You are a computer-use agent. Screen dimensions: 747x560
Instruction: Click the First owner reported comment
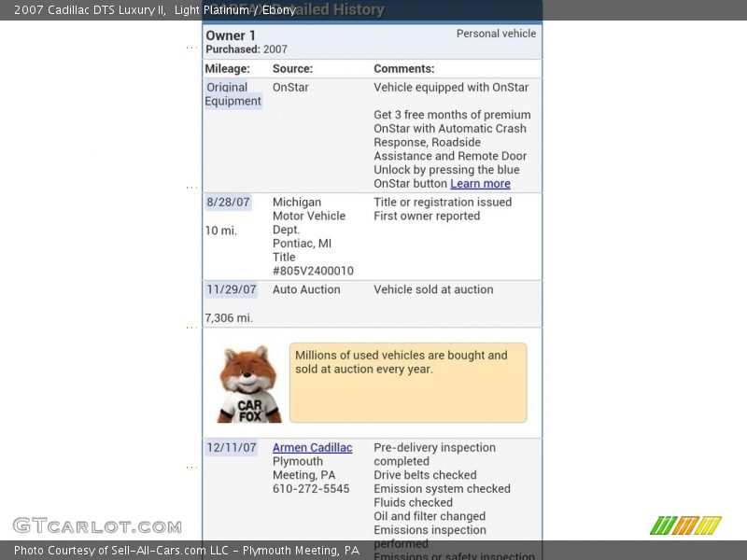click(427, 217)
